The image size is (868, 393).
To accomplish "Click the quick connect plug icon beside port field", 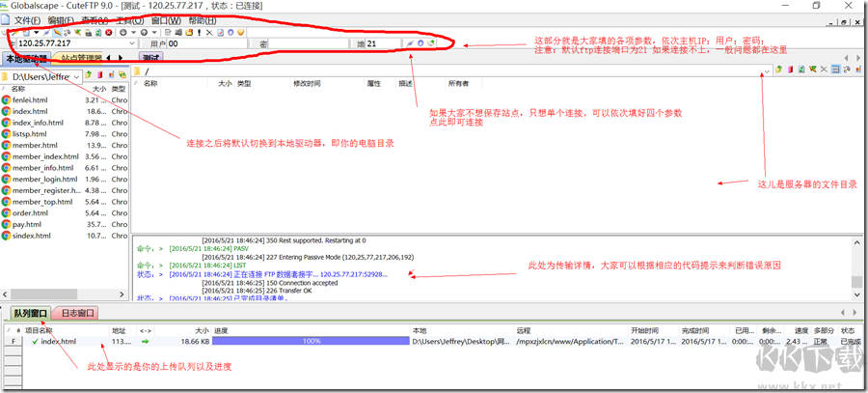I will pos(410,43).
